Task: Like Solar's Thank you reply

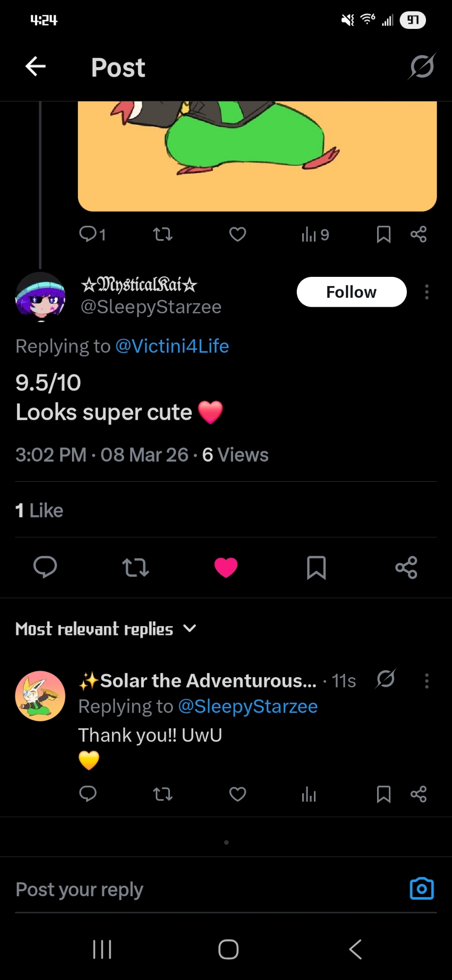Action: pyautogui.click(x=238, y=794)
